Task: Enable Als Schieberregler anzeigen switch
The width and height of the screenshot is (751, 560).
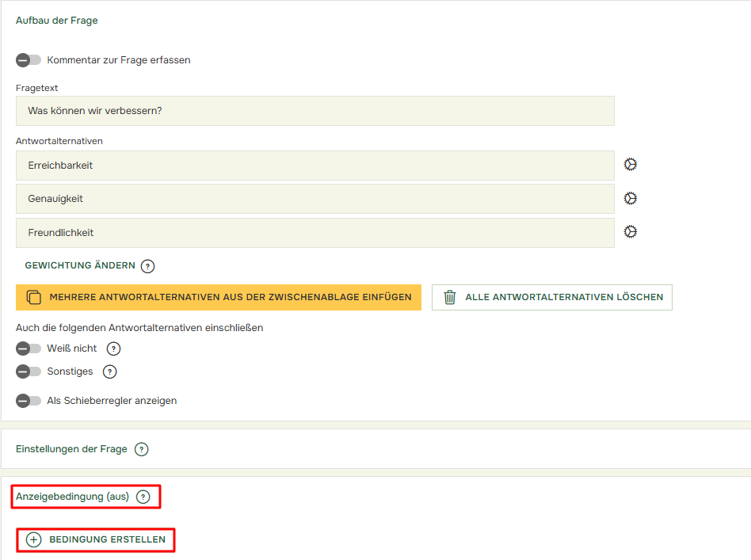Action: click(29, 401)
